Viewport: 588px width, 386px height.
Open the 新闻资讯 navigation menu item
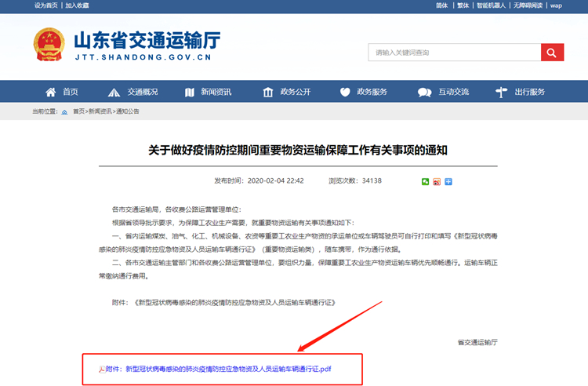point(216,92)
